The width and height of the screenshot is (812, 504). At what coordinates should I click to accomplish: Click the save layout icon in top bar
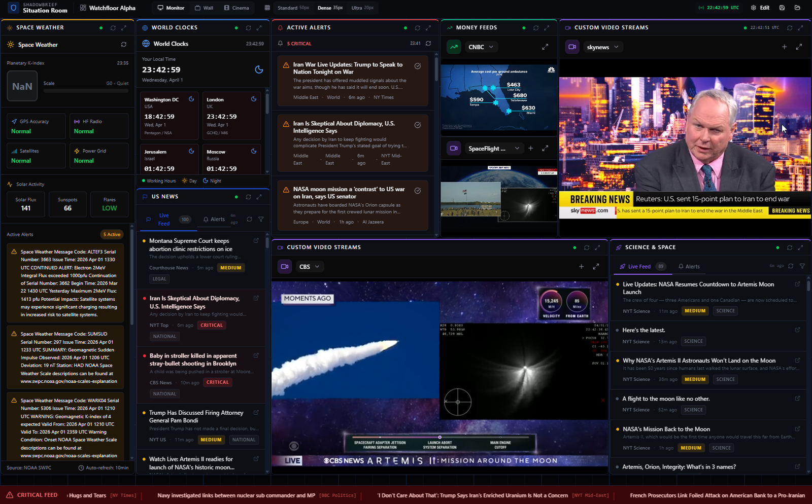tap(782, 8)
